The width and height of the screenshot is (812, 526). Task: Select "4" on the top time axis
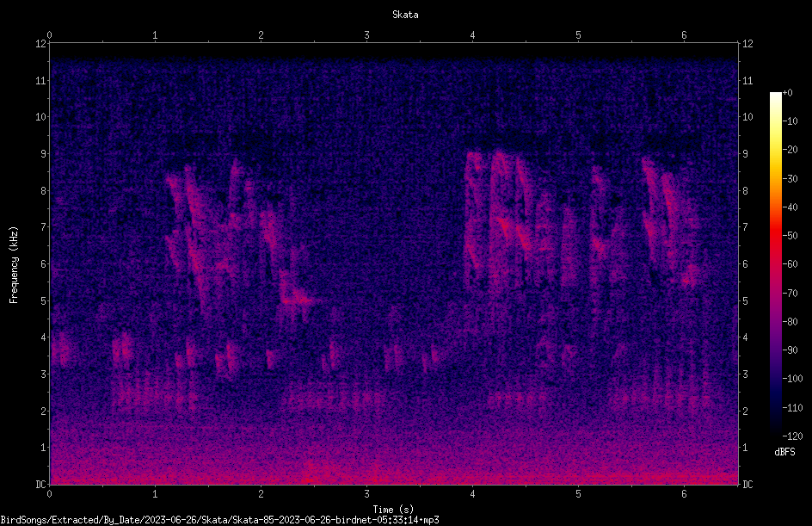coord(472,35)
